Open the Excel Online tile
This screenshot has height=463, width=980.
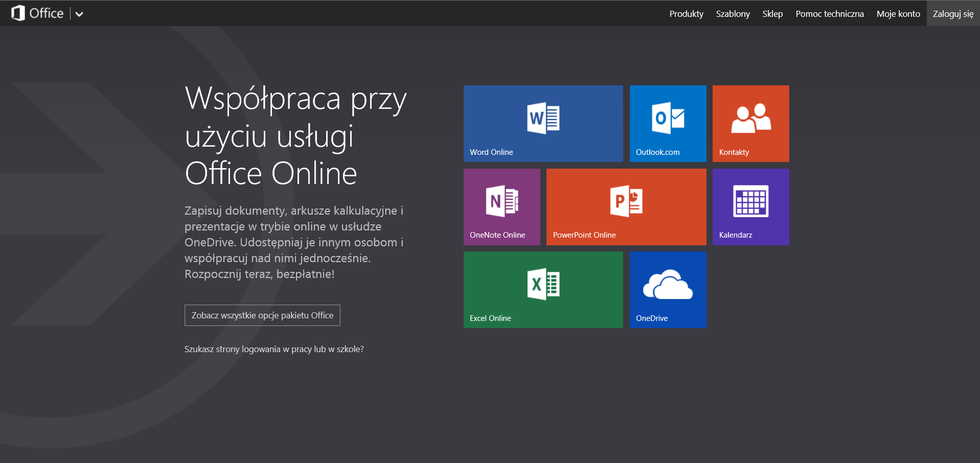543,290
